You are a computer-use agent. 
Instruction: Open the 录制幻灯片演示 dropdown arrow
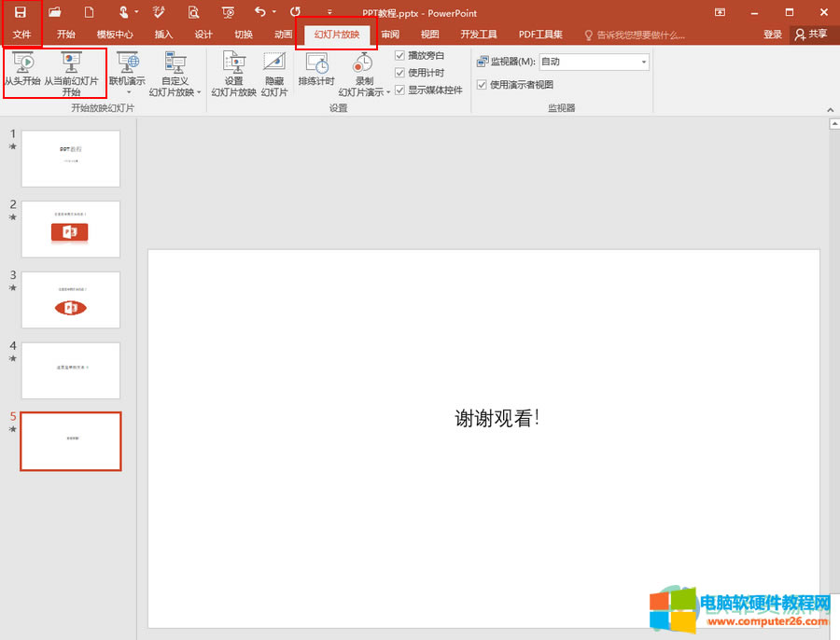click(388, 92)
